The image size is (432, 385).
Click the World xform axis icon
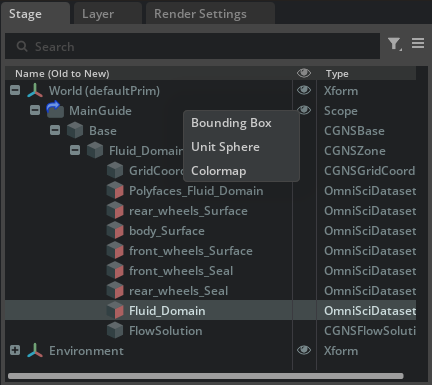(35, 91)
